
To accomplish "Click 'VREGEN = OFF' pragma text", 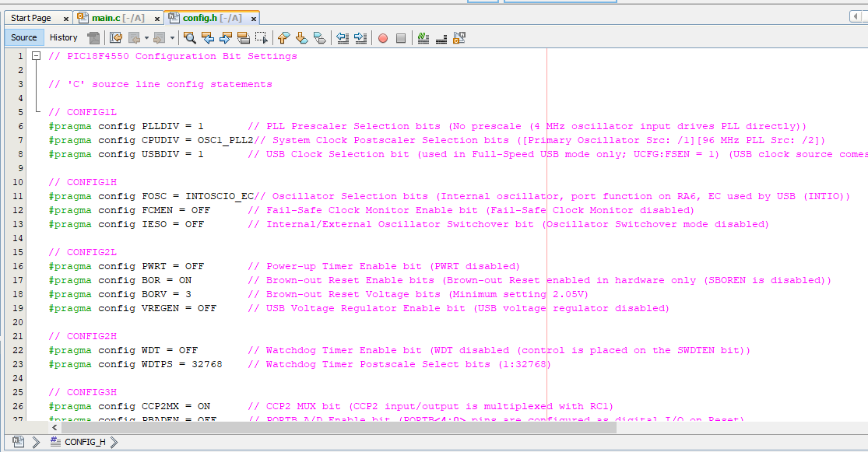I will point(132,308).
